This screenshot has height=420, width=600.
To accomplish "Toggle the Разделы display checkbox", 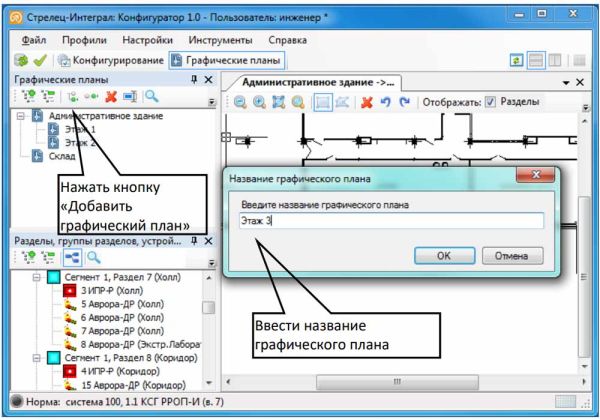I will point(489,102).
